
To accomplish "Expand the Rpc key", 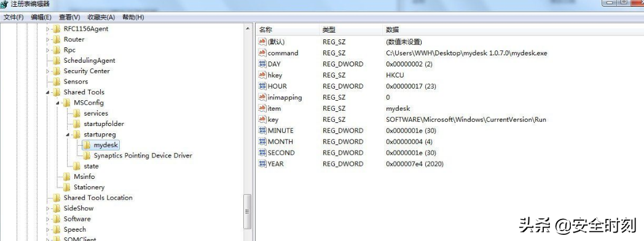I will [x=48, y=50].
